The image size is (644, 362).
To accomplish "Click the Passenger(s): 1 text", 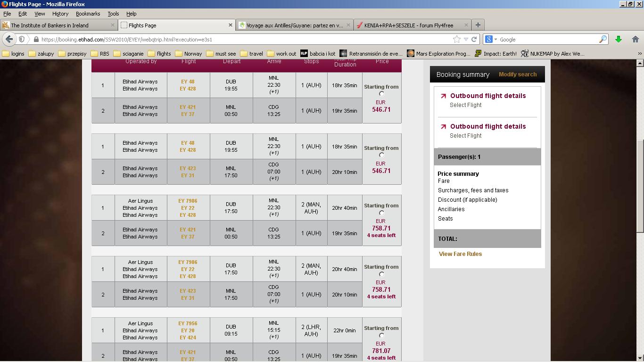I will point(459,157).
